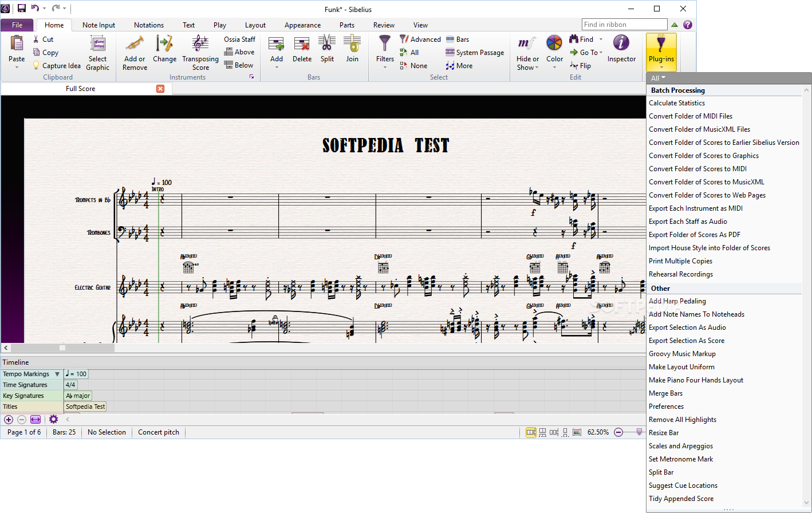The width and height of the screenshot is (812, 513).
Task: Open the Inspector panel icon
Action: click(x=621, y=44)
